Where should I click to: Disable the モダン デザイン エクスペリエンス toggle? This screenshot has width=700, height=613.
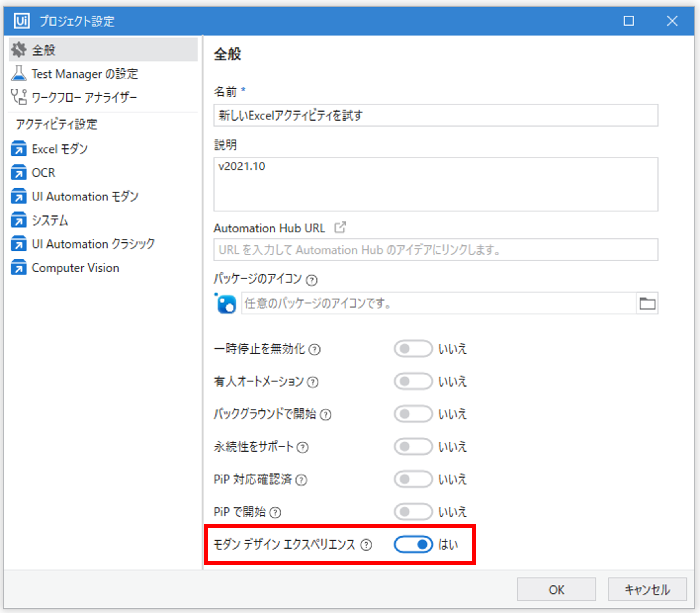[413, 545]
